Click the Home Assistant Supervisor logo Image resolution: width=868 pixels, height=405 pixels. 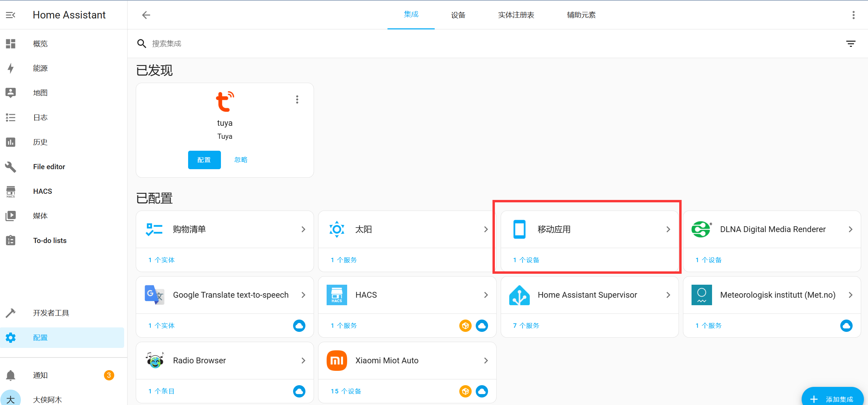[519, 295]
